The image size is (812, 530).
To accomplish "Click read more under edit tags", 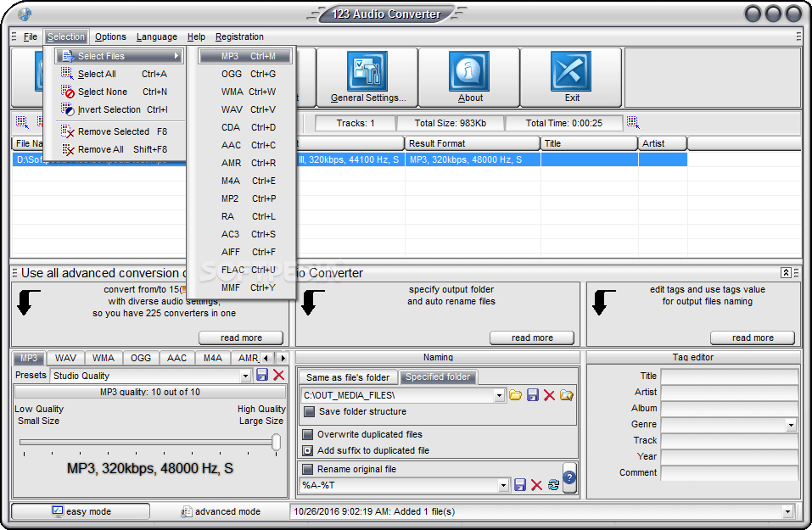I will click(x=753, y=338).
